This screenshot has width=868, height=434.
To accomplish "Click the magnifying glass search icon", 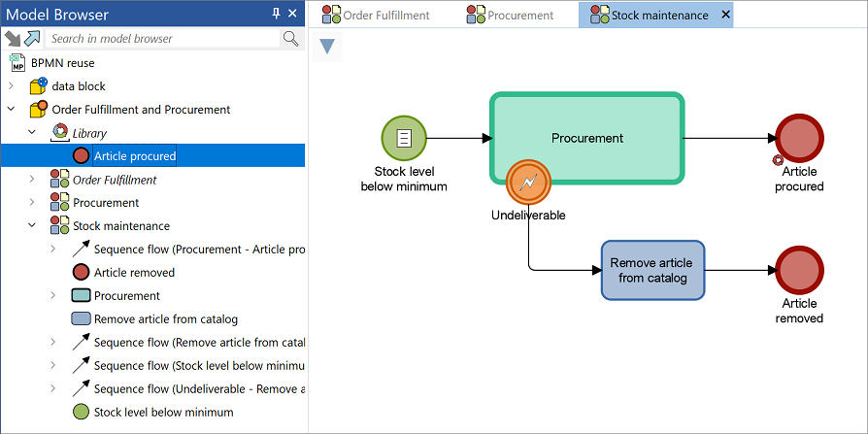I will point(290,39).
